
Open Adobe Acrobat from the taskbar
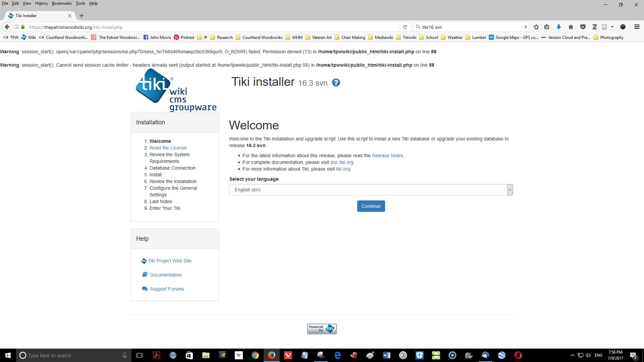[x=157, y=355]
